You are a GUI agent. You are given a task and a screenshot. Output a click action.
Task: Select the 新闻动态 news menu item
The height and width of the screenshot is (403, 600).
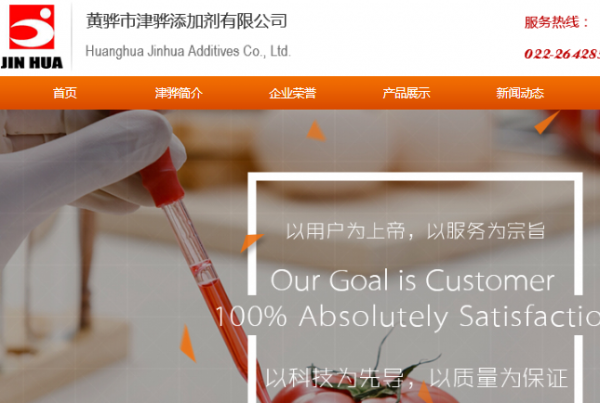coord(520,93)
